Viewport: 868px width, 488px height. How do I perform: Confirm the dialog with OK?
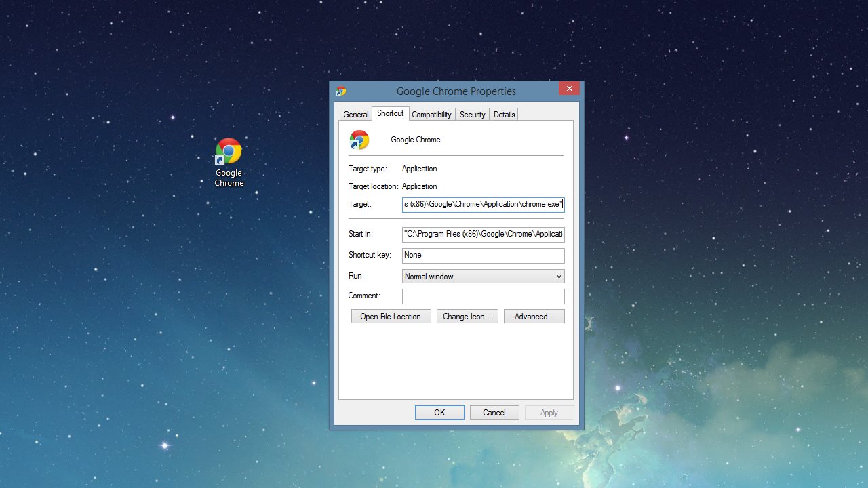click(439, 413)
